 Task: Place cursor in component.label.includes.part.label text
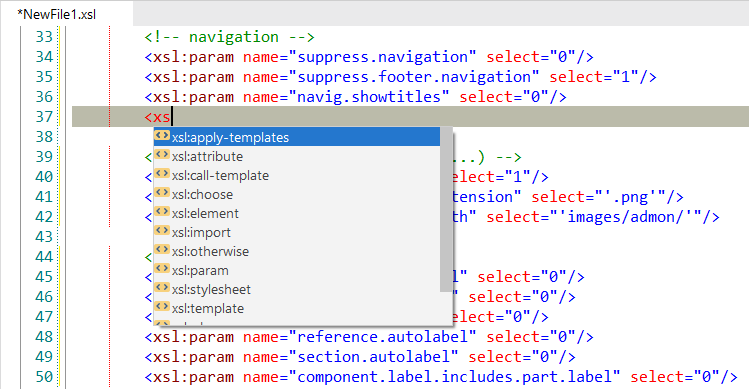tap(454, 377)
